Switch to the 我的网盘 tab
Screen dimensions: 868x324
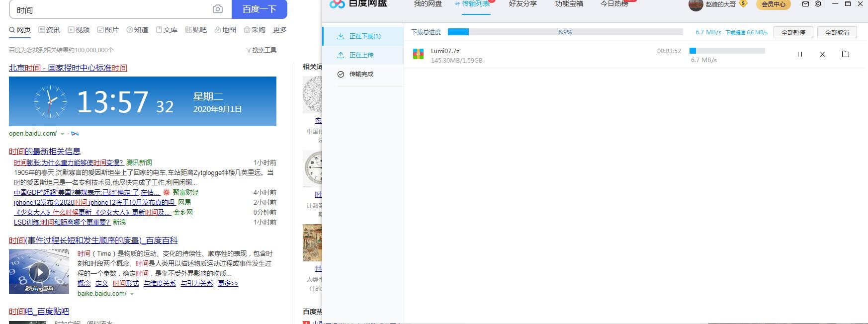pyautogui.click(x=428, y=4)
